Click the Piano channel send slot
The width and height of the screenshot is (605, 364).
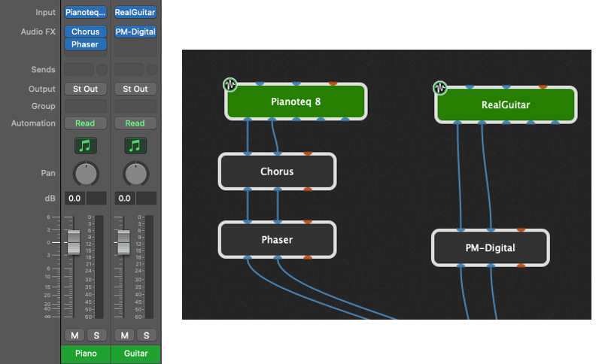(x=79, y=69)
